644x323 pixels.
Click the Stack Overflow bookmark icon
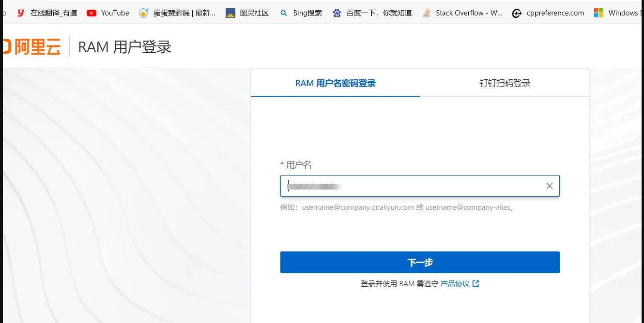pyautogui.click(x=426, y=13)
